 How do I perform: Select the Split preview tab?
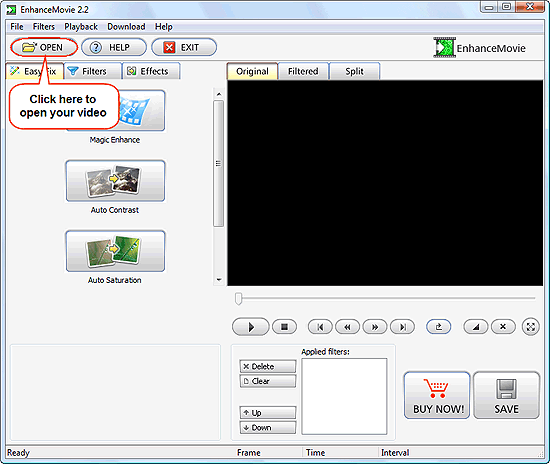pos(355,71)
